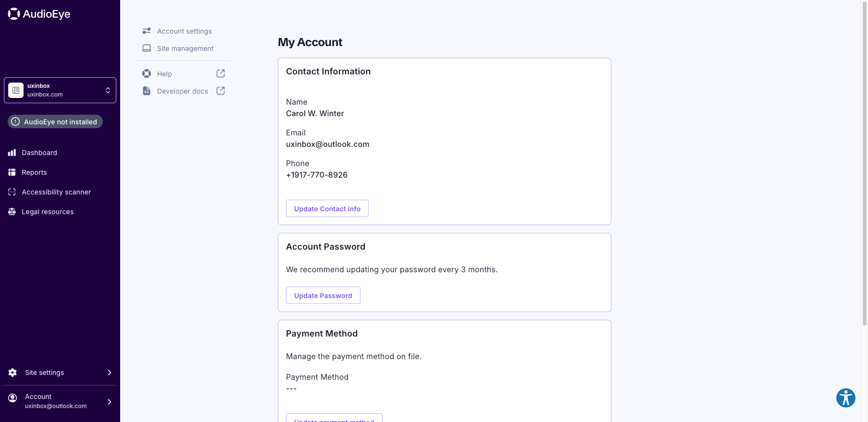Click the Legal resources scales icon
The height and width of the screenshot is (422, 868).
[x=12, y=212]
